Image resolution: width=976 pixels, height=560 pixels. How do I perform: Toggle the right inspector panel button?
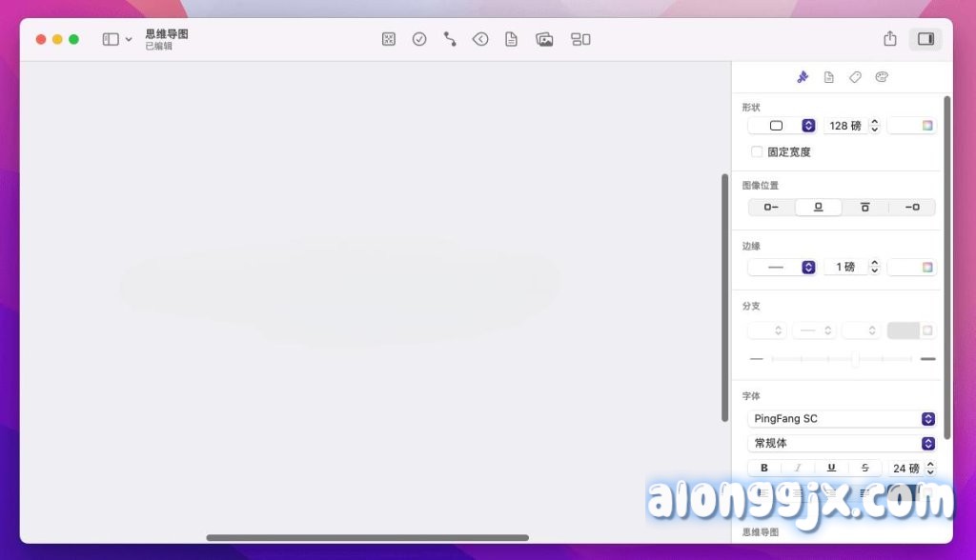tap(925, 39)
